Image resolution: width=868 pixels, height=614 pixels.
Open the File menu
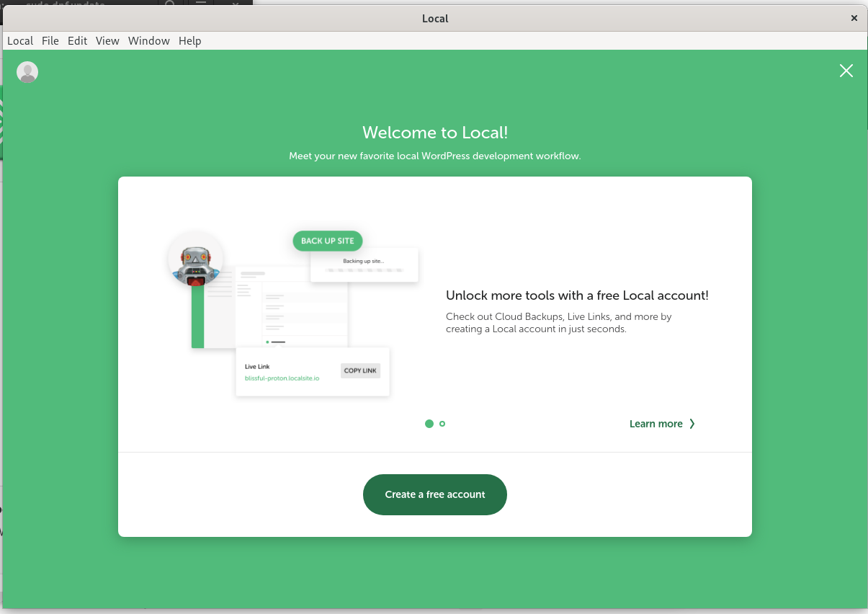[50, 41]
